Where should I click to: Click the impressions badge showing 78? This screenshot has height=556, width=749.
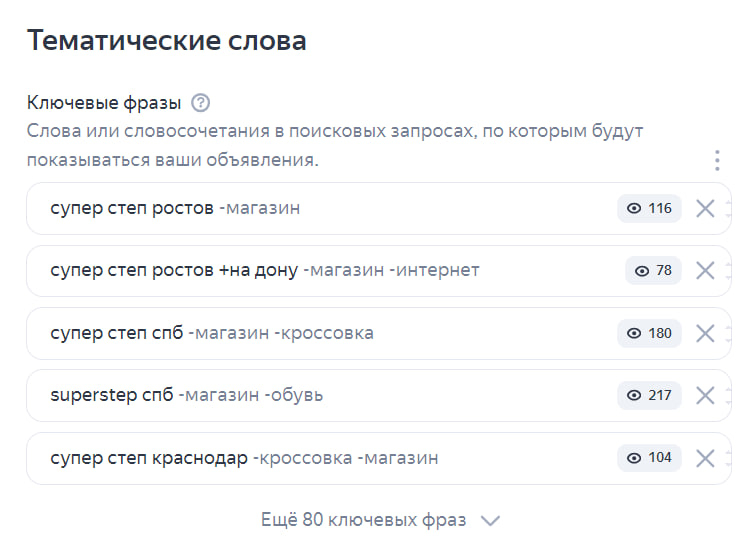coord(653,271)
